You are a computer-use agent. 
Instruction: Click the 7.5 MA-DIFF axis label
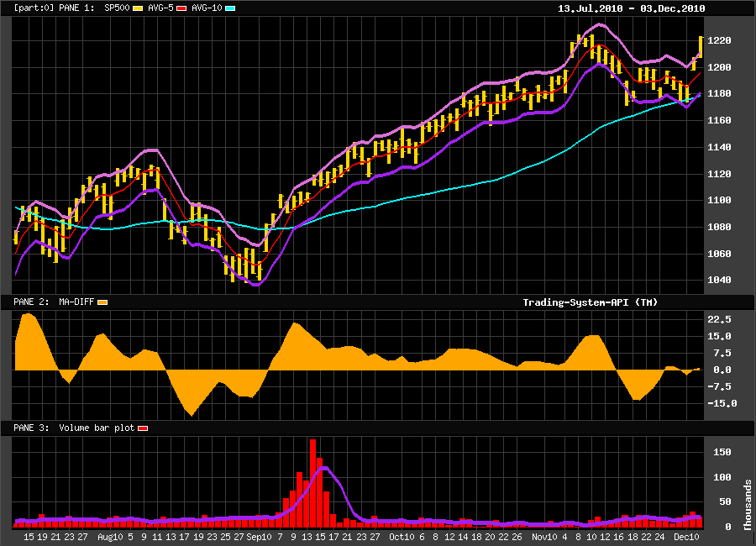point(722,354)
